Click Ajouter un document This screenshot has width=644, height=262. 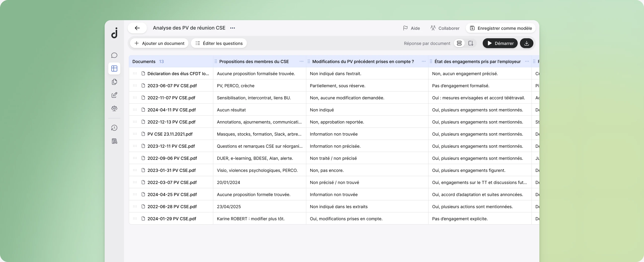coord(159,43)
